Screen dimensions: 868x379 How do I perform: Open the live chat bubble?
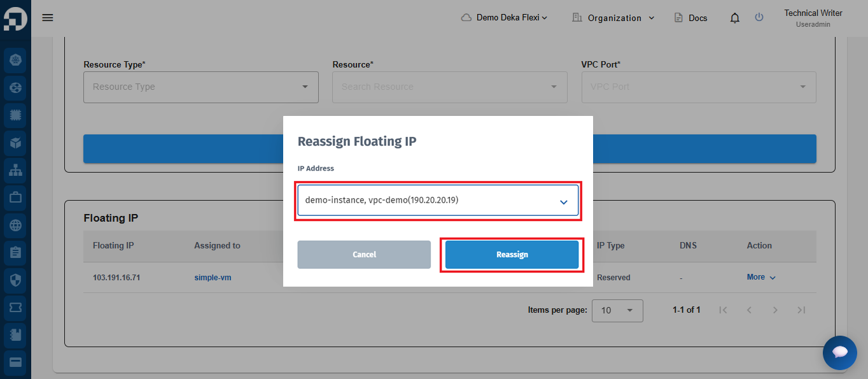coord(839,352)
